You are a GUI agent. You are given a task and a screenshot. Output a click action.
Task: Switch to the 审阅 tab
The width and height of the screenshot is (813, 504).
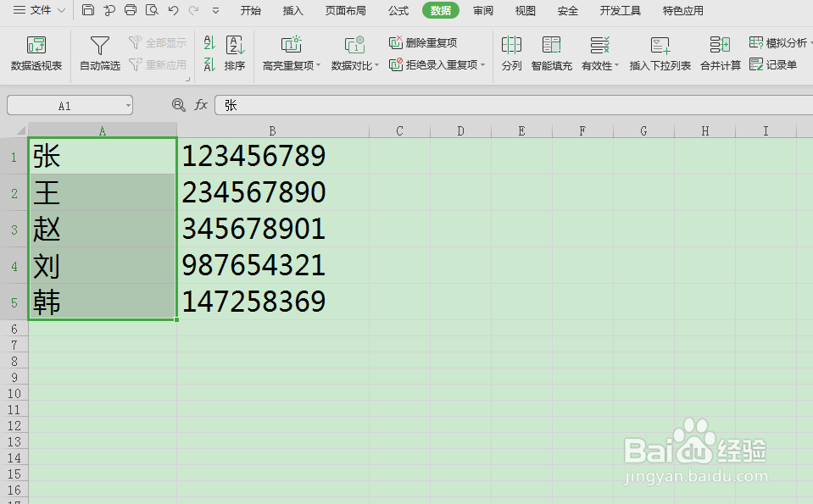point(483,10)
